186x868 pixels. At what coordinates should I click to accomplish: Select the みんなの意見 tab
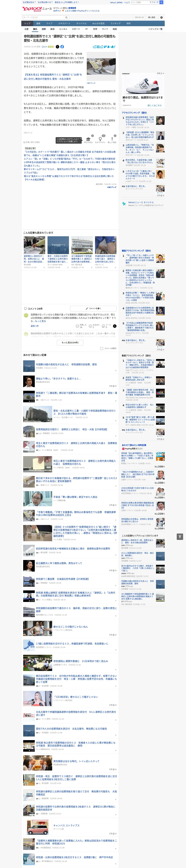tap(98, 24)
